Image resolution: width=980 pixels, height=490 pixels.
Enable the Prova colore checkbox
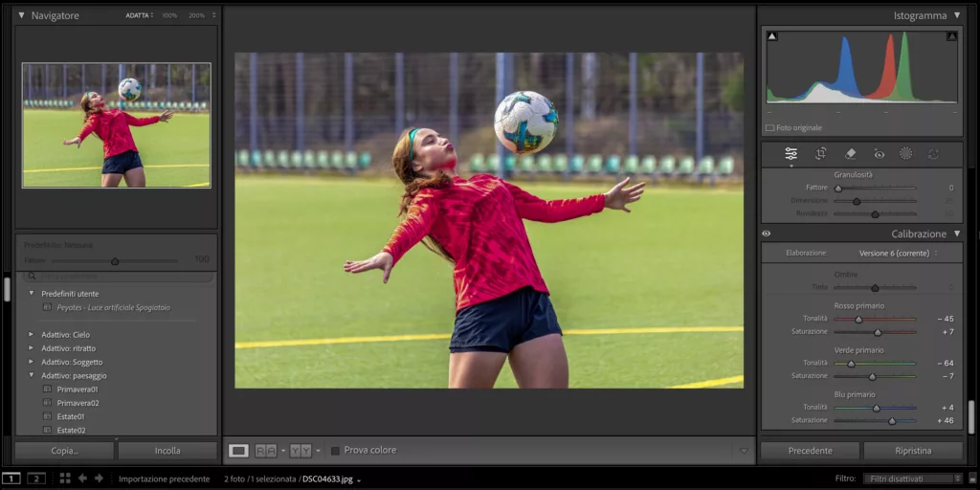pos(335,451)
